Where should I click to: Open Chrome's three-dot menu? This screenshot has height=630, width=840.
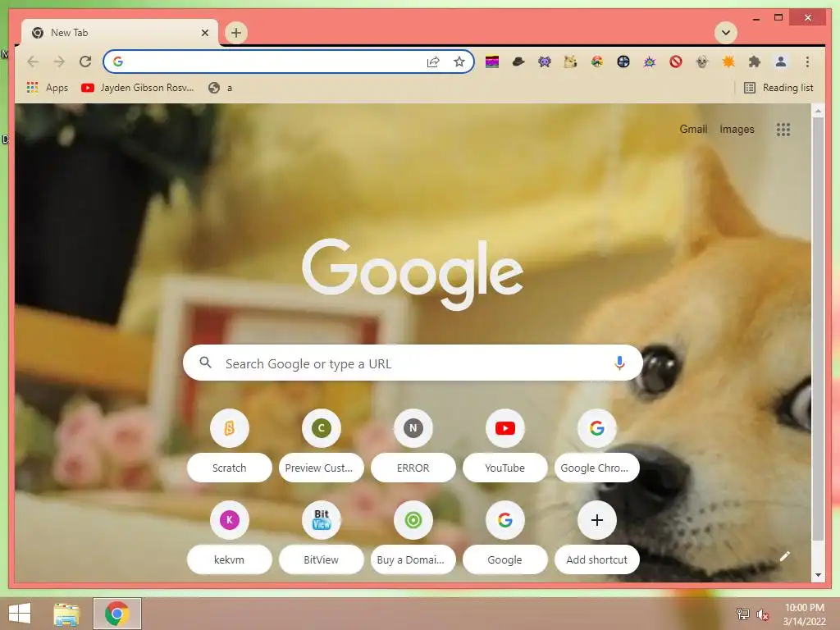(x=807, y=62)
